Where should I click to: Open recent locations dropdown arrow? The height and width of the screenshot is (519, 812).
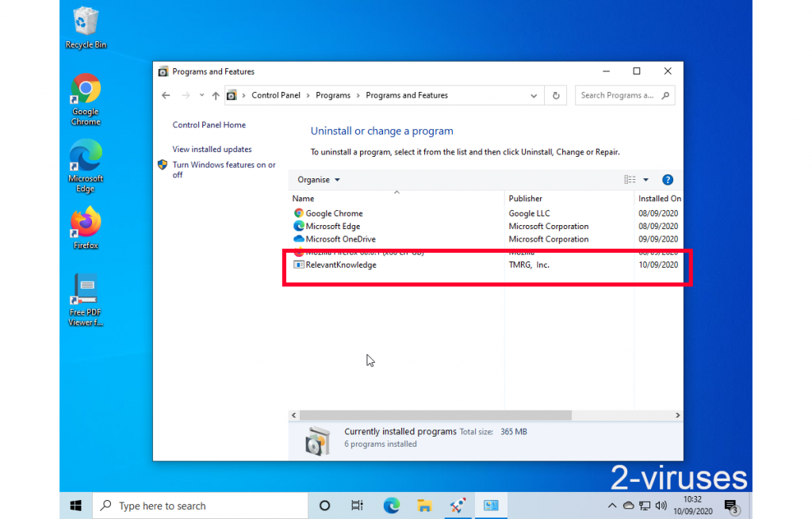click(201, 96)
